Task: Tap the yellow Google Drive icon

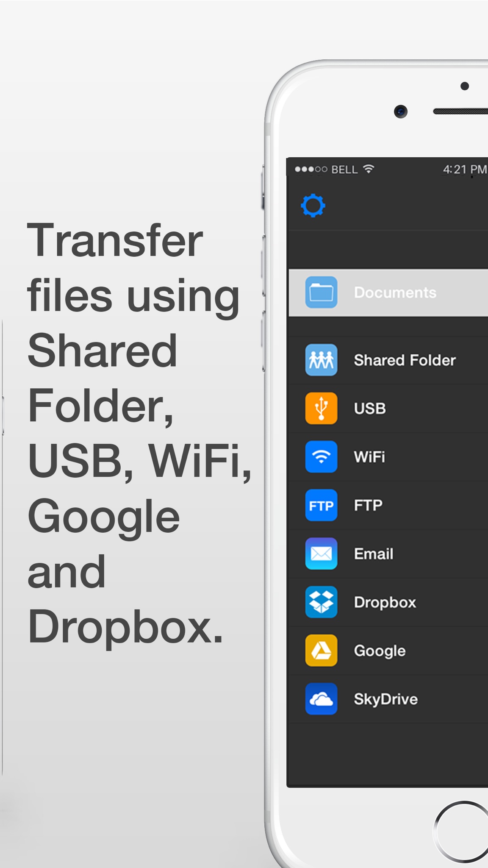Action: click(321, 651)
